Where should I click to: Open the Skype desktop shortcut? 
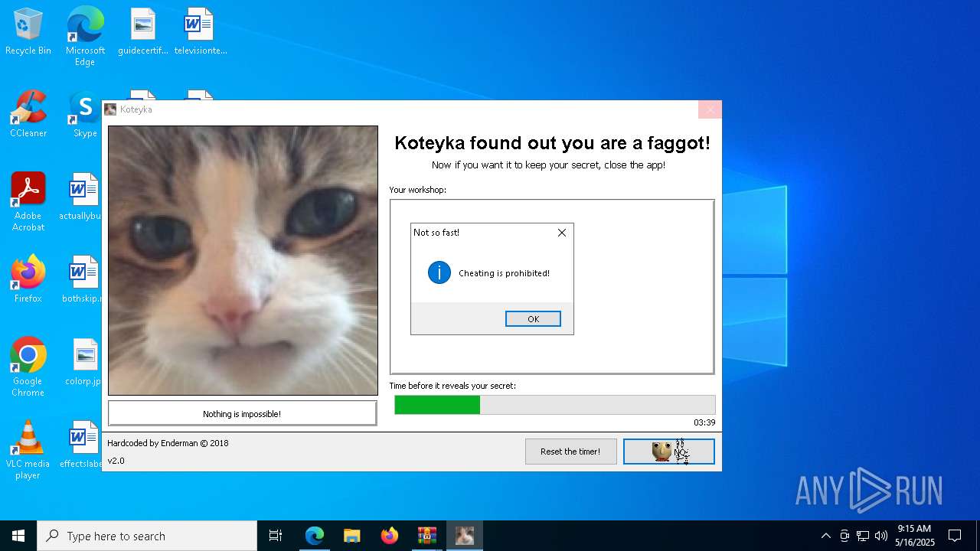click(85, 115)
